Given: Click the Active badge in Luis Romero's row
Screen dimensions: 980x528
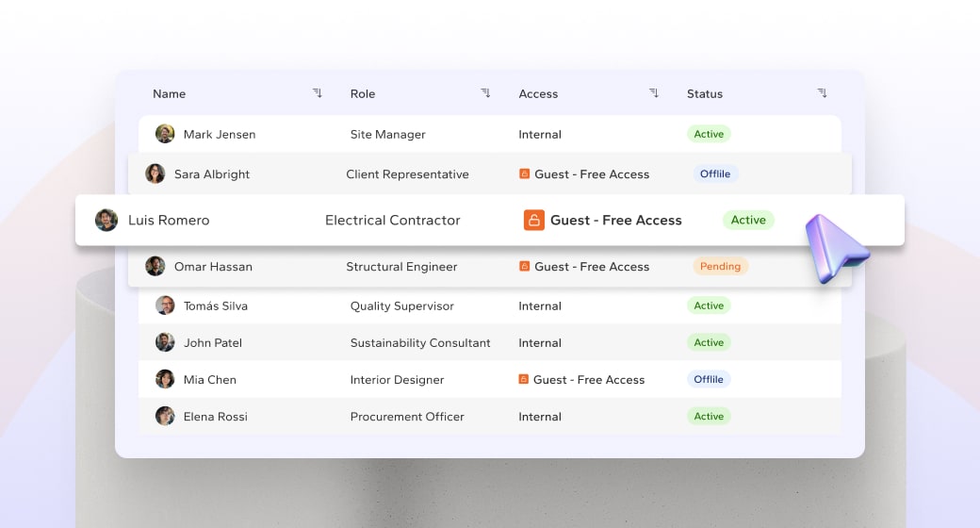Looking at the screenshot, I should point(748,221).
